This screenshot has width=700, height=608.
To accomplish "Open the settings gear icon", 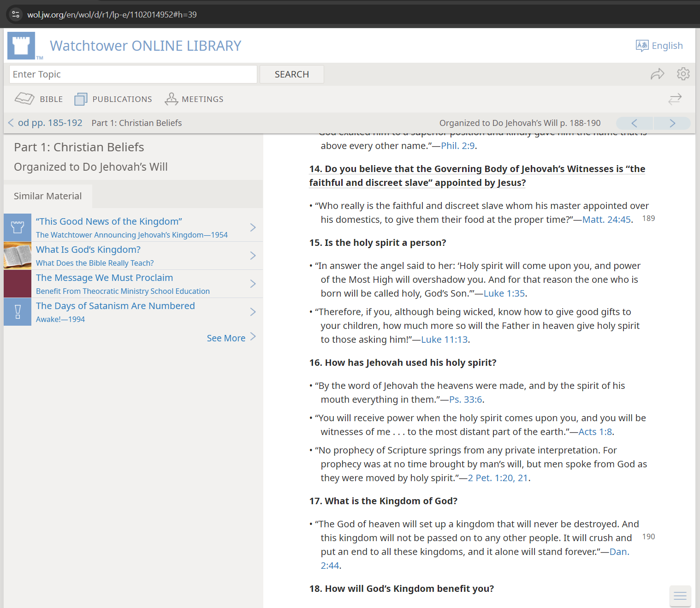I will [x=683, y=74].
